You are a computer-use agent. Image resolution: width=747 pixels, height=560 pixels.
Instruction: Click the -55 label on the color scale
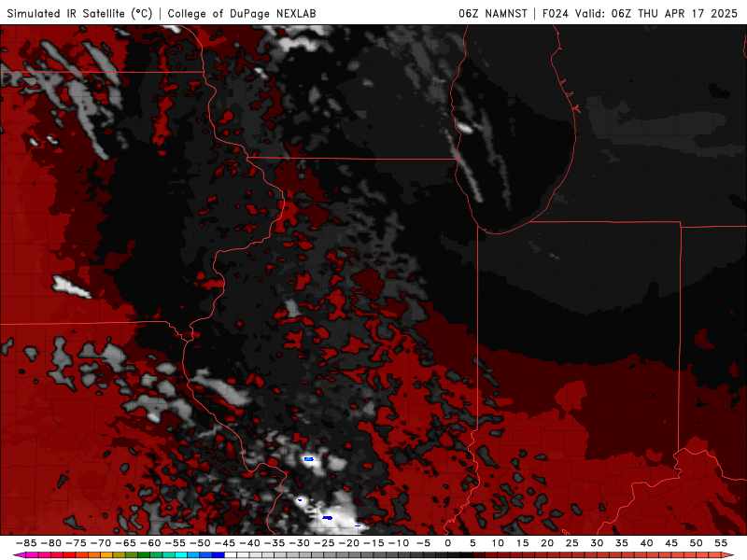tap(175, 543)
